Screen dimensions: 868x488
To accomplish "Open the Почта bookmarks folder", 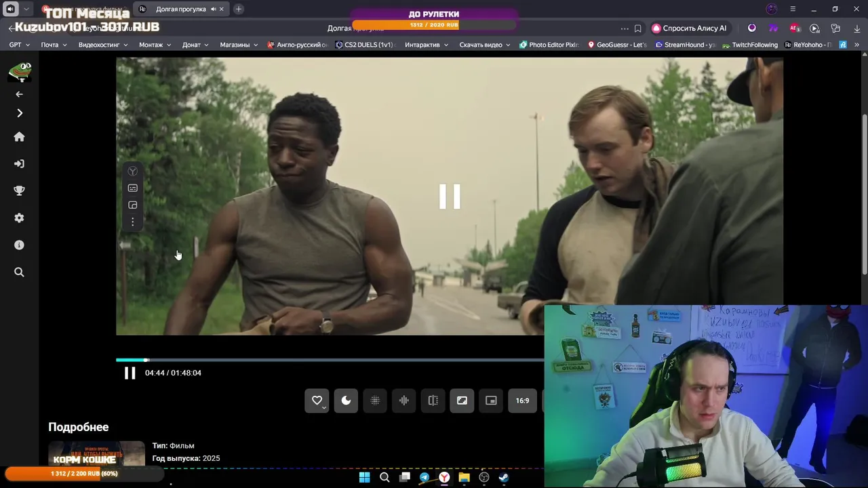I will point(54,45).
